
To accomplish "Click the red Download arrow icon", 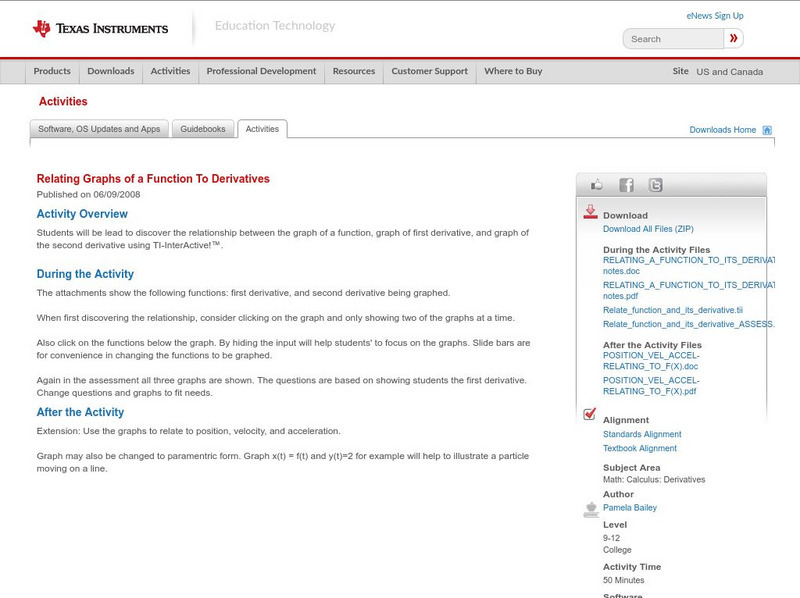I will tap(590, 212).
